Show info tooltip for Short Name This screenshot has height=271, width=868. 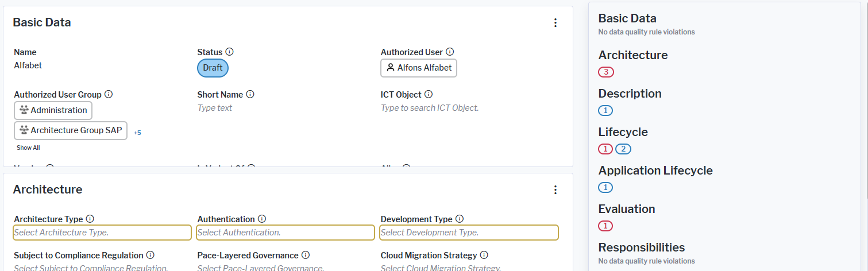250,94
